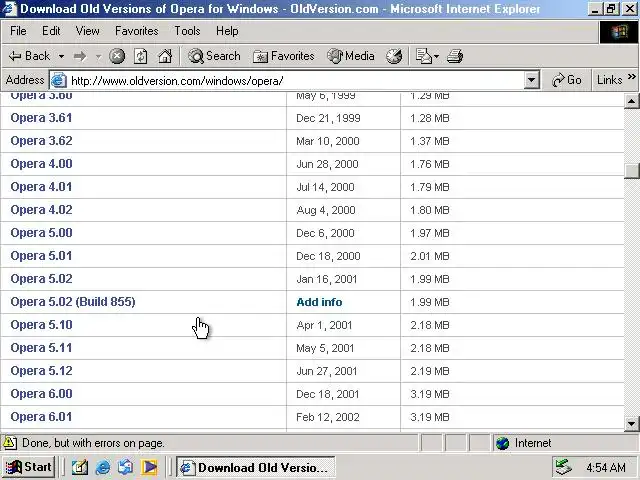Click the scrollbar down arrow
640x480 pixels.
click(631, 424)
